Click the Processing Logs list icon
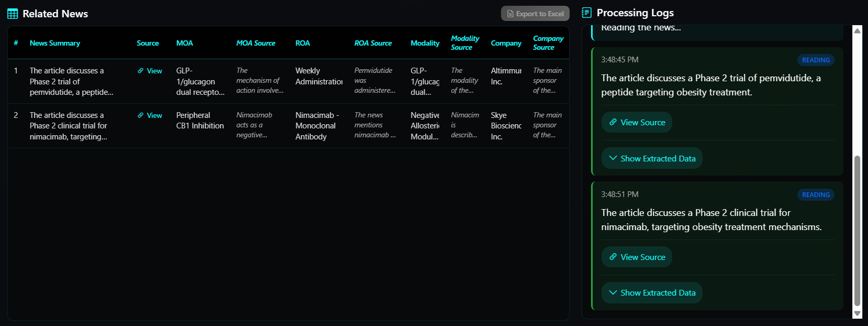 586,13
